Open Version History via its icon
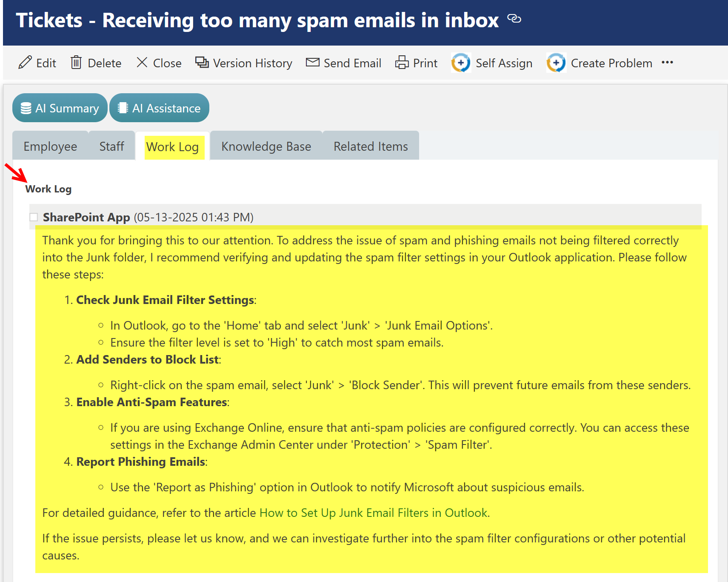Image resolution: width=728 pixels, height=582 pixels. click(202, 63)
